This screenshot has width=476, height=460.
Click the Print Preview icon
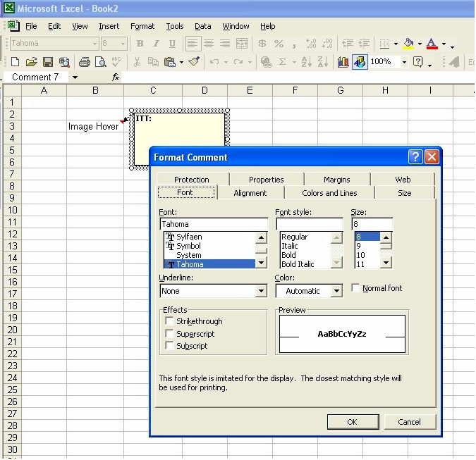click(x=100, y=62)
